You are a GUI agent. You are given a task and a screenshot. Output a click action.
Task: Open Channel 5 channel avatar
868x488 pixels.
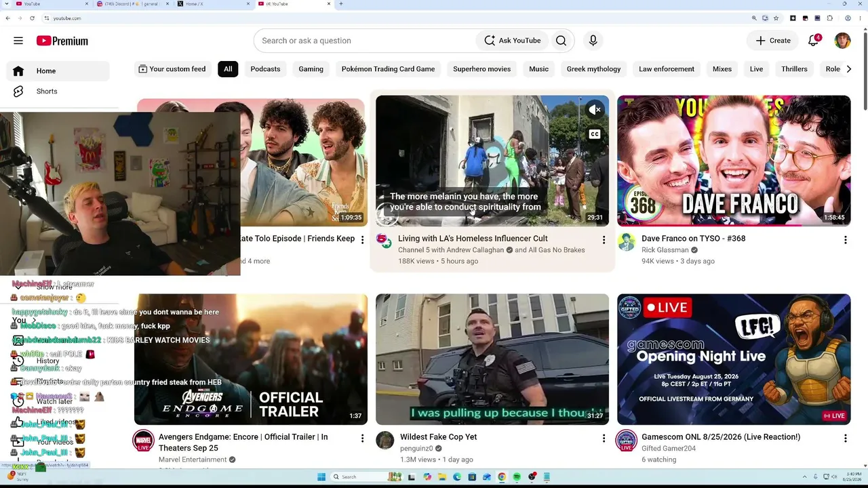[x=384, y=241]
